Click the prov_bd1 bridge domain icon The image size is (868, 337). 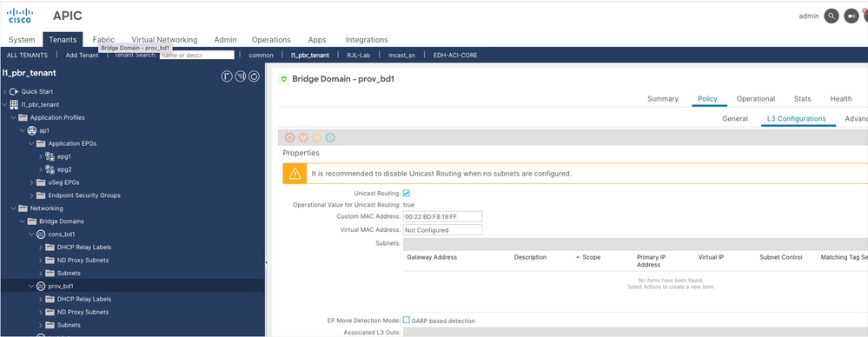pos(41,286)
